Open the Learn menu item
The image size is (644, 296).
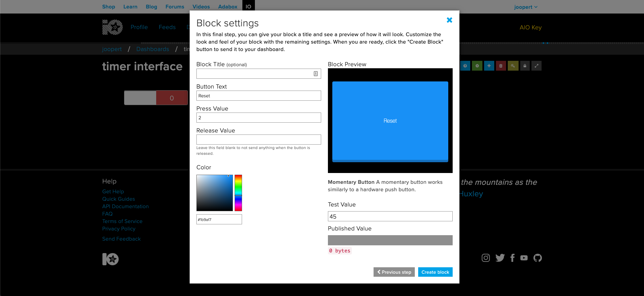coord(130,7)
